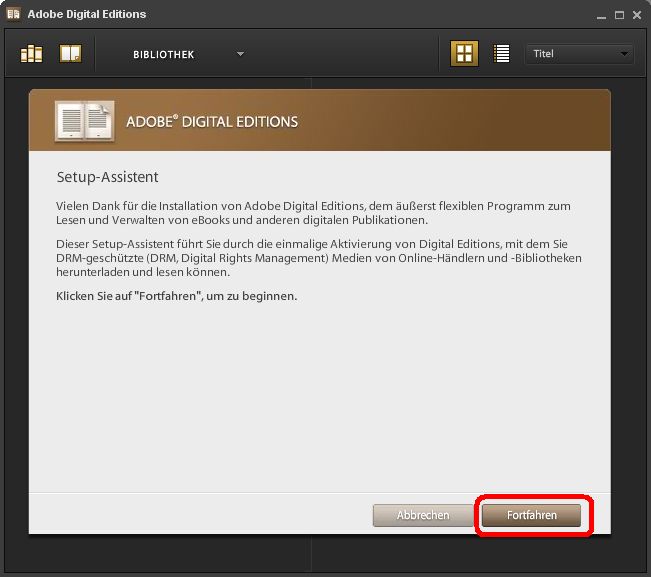The height and width of the screenshot is (577, 651).
Task: Minimize the Adobe Digital Editions window
Action: point(601,15)
